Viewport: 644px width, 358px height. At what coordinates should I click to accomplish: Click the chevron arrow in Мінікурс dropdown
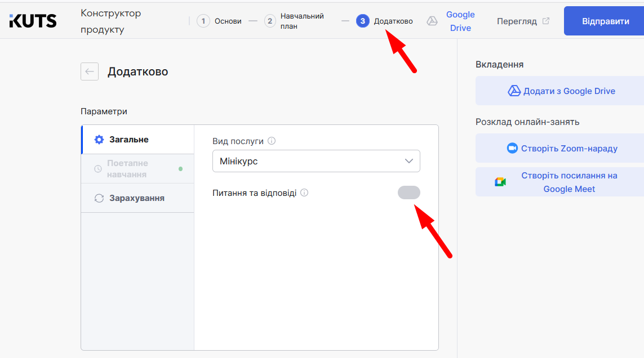pos(409,161)
